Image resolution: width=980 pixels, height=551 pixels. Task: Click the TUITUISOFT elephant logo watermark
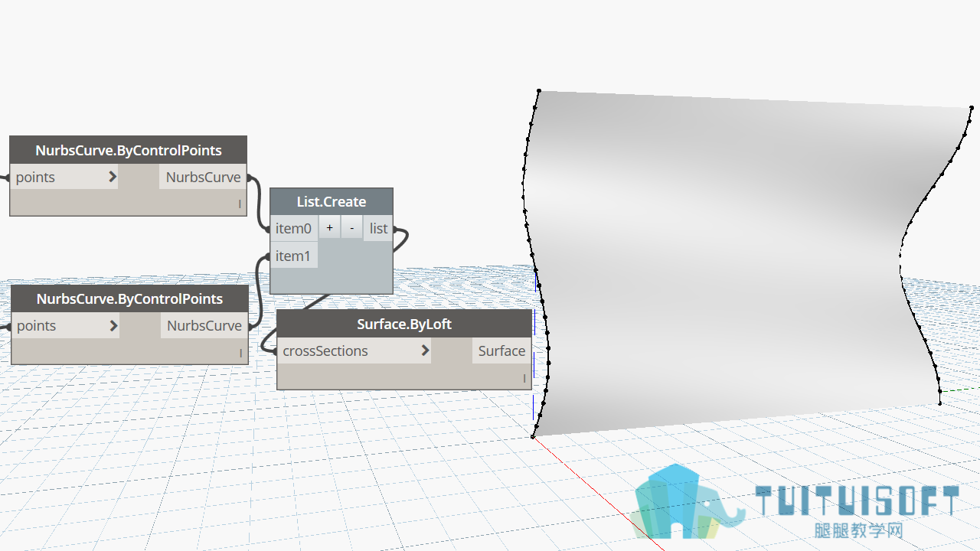pyautogui.click(x=689, y=500)
